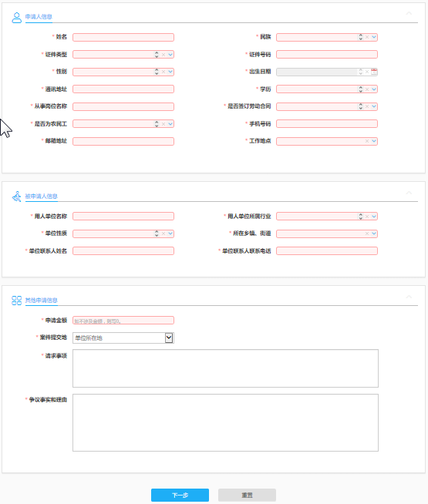Screen dimensions: 428x504
Task: Clear the 工作地点 selection with its X icon
Action: click(x=367, y=141)
